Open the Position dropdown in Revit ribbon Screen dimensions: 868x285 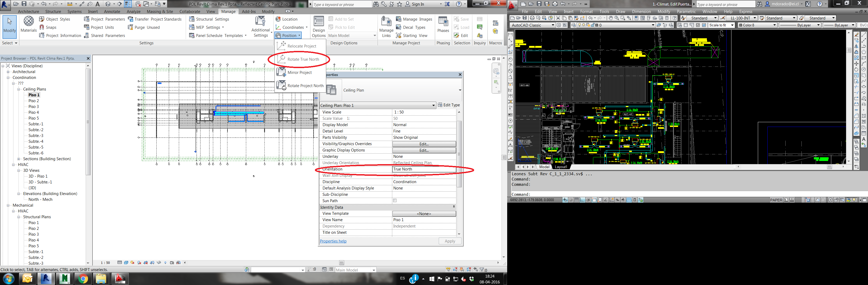tap(288, 35)
